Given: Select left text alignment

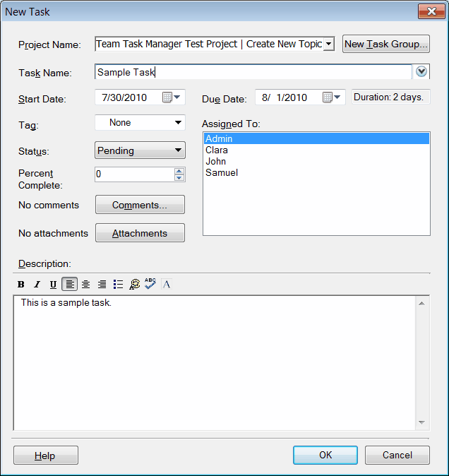Looking at the screenshot, I should coord(69,285).
